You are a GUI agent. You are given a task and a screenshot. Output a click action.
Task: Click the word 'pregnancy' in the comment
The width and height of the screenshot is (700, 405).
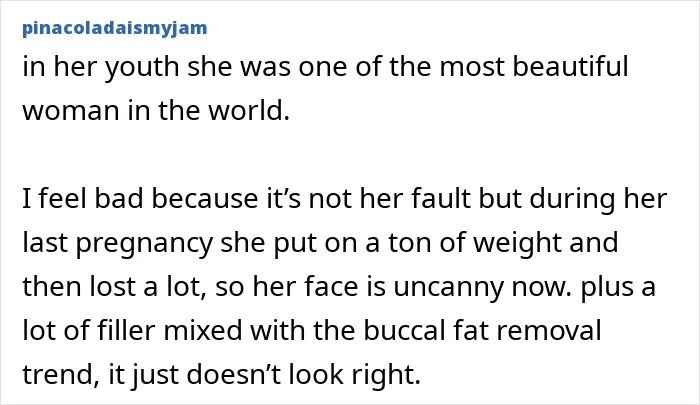coord(144,242)
